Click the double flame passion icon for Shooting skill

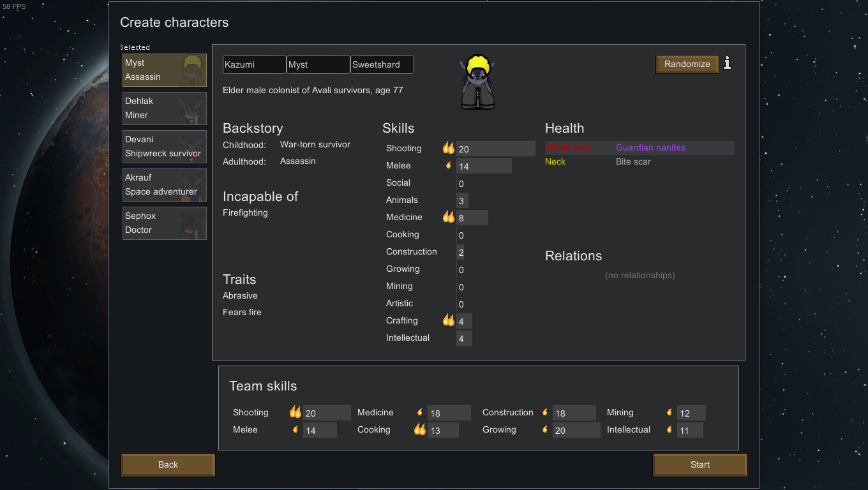[x=449, y=148]
